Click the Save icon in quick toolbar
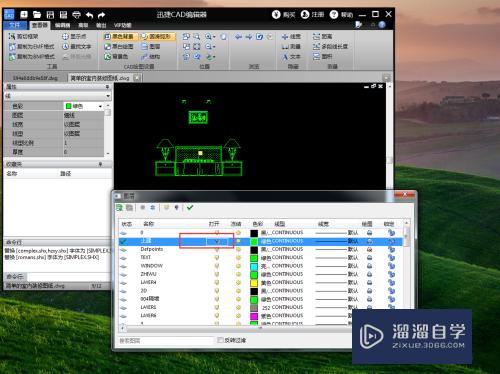Viewport: 500px width, 374px height. click(50, 15)
